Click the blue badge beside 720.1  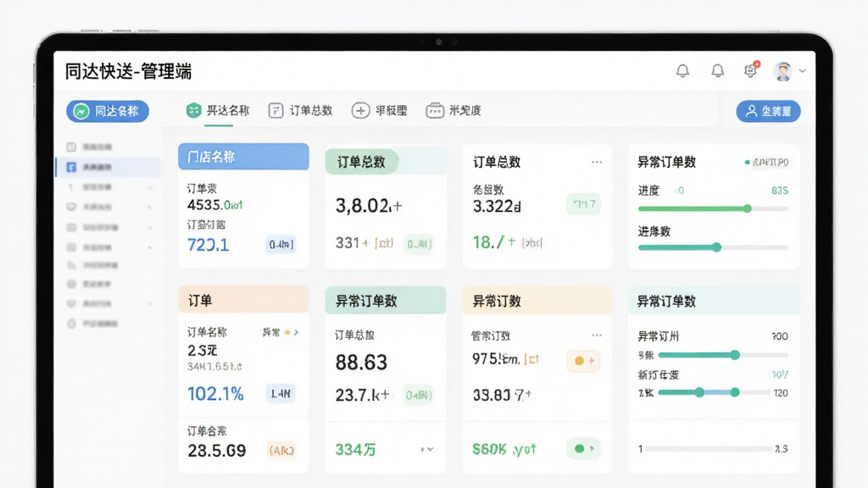pos(281,244)
